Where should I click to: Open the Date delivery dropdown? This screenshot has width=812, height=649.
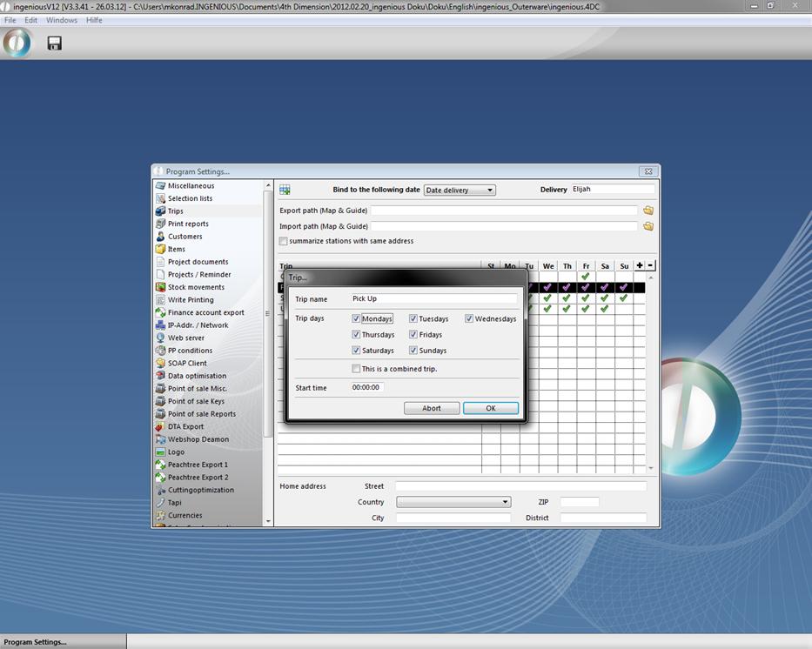pyautogui.click(x=460, y=190)
